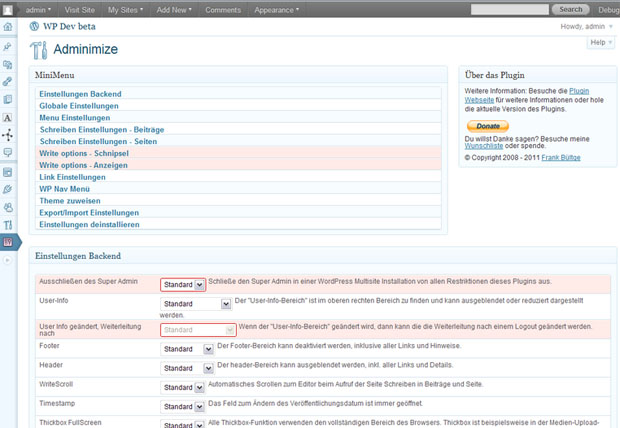The image size is (620, 428).
Task: Open the User-Info Standard dropdown
Action: pos(196,304)
